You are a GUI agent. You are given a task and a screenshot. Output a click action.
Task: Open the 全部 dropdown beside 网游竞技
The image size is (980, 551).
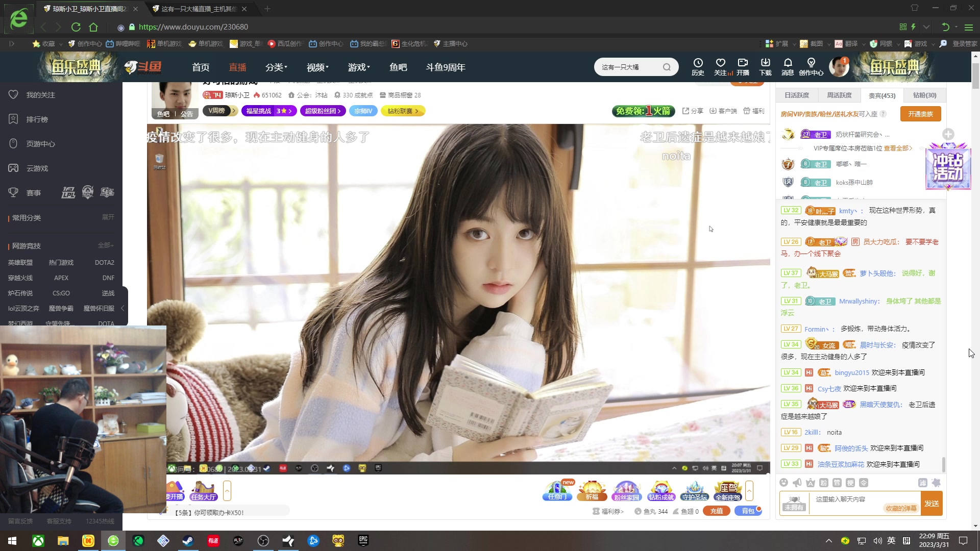[x=106, y=246]
